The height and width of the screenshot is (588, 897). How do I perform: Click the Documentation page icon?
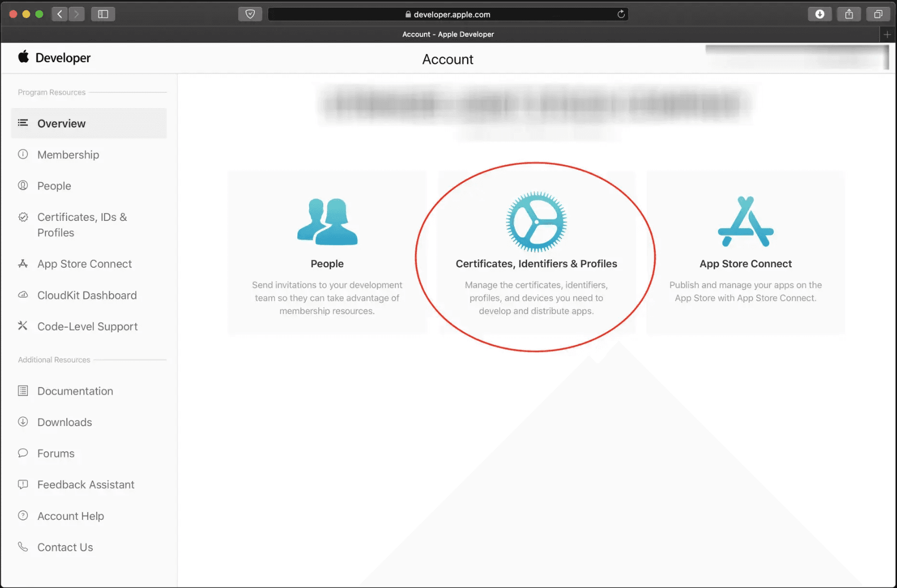tap(23, 391)
